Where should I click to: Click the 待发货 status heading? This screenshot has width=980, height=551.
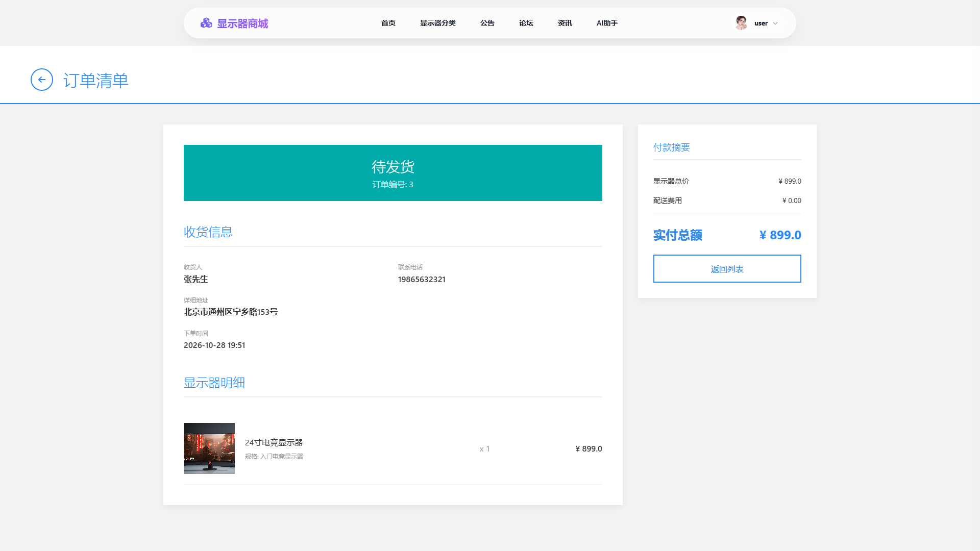click(x=393, y=167)
